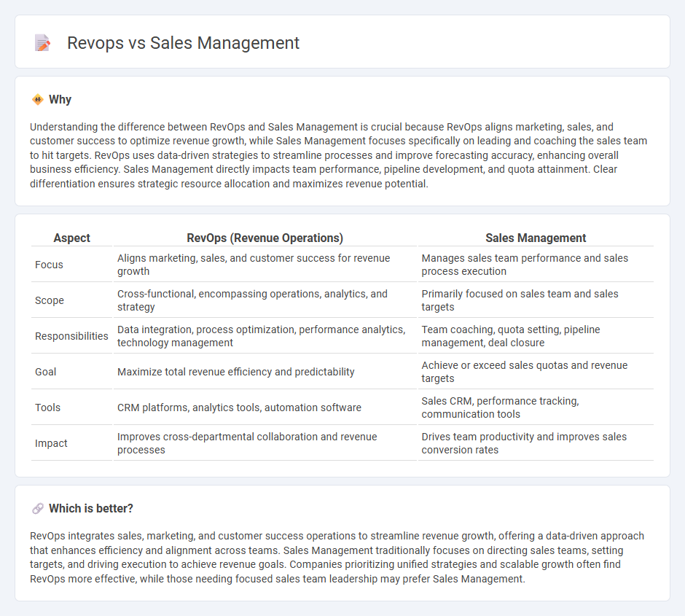
Task: Click cell 'Maximize total revenue efficiency and predictability'
Action: 265,372
